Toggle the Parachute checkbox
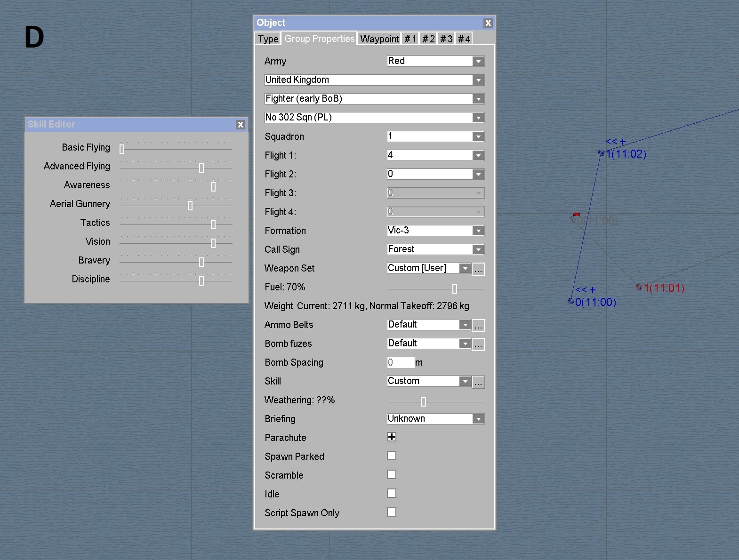Viewport: 739px width, 560px height. 392,437
